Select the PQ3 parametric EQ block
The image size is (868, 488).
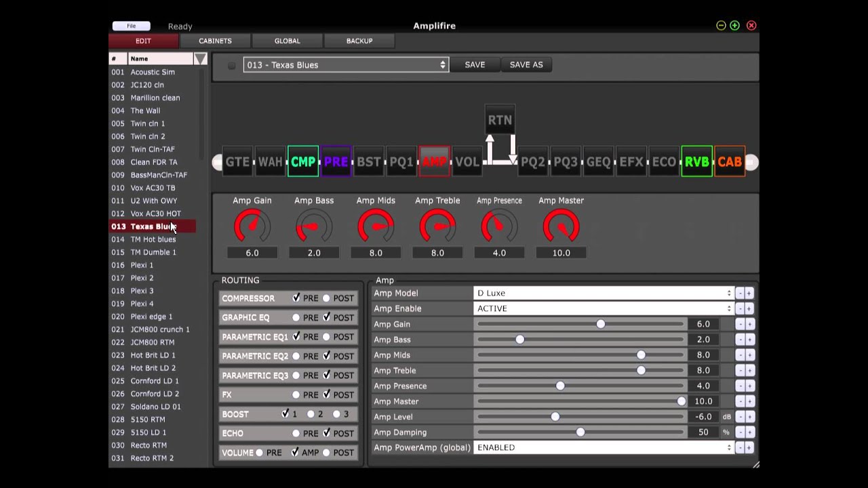point(566,162)
